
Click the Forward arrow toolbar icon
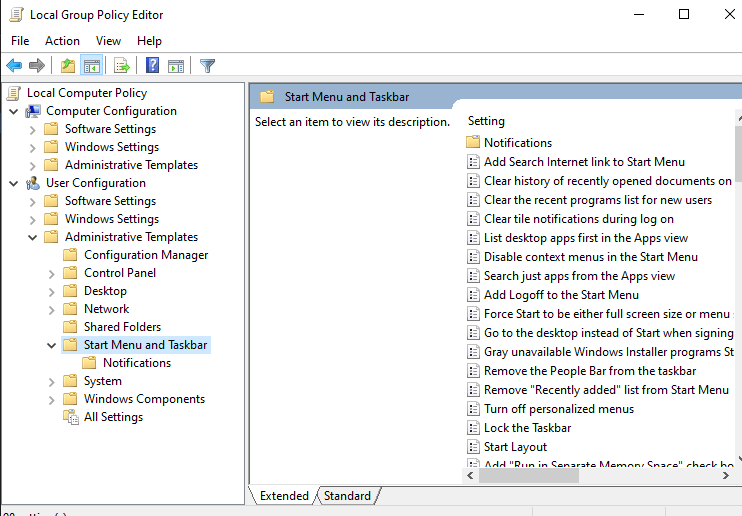pos(37,65)
